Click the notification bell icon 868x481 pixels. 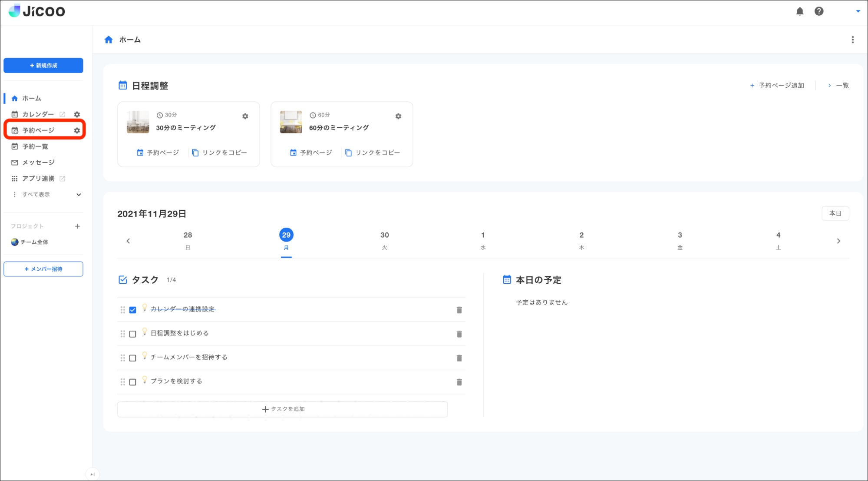(799, 11)
